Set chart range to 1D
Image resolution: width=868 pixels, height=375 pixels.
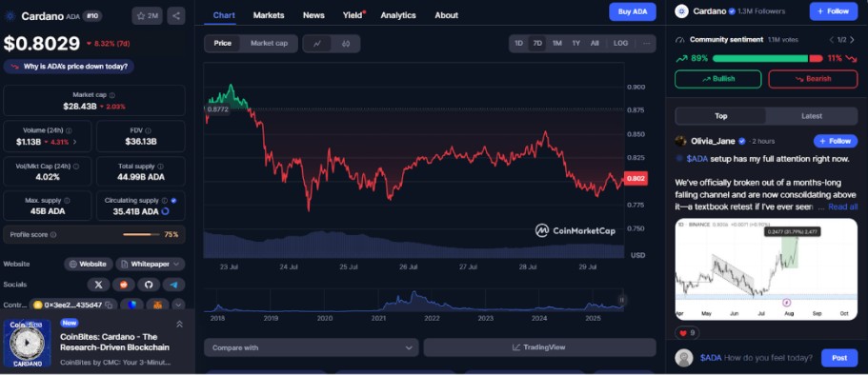518,43
